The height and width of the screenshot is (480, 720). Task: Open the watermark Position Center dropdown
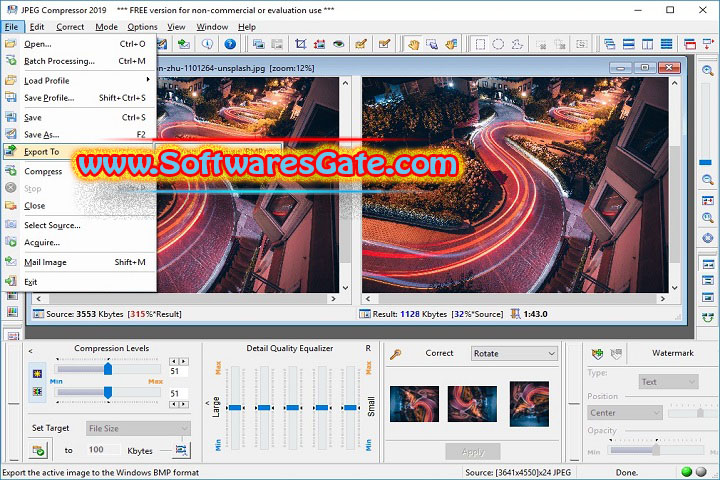tap(624, 412)
